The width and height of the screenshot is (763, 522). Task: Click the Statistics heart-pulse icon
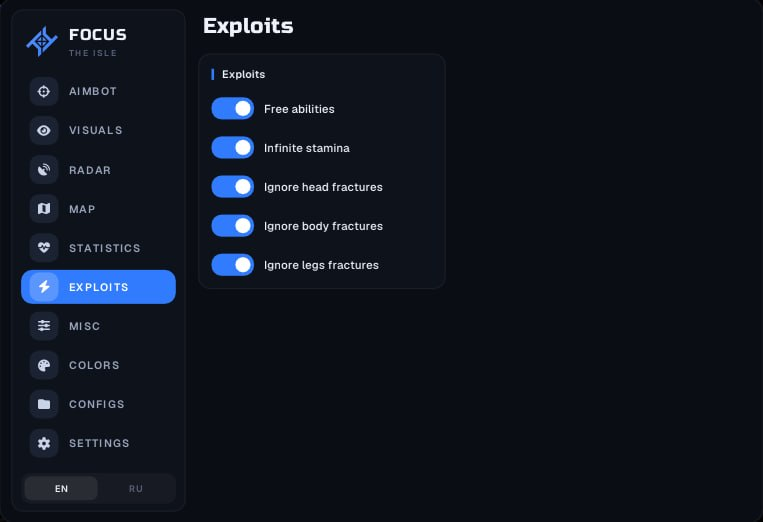tap(44, 248)
